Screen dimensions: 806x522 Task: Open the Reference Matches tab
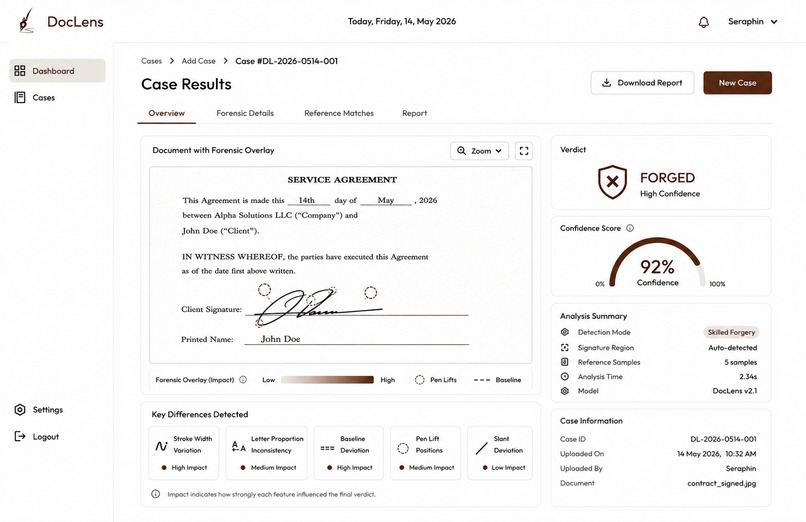pos(339,113)
